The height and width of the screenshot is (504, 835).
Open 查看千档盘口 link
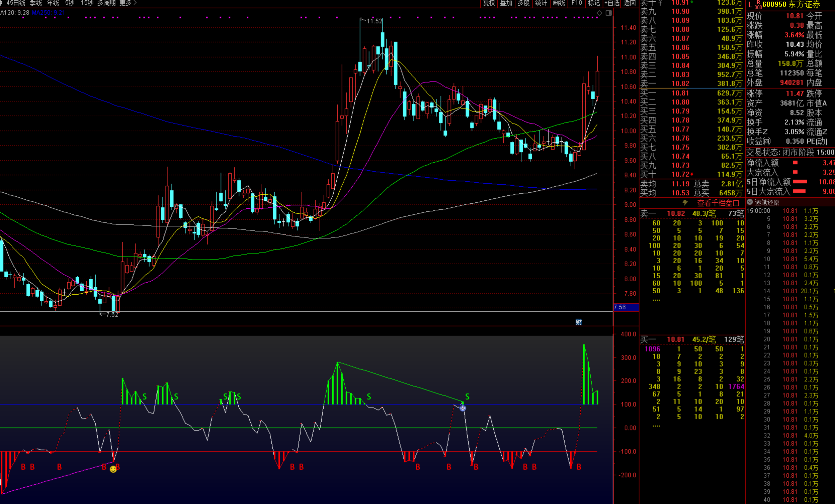[x=718, y=203]
